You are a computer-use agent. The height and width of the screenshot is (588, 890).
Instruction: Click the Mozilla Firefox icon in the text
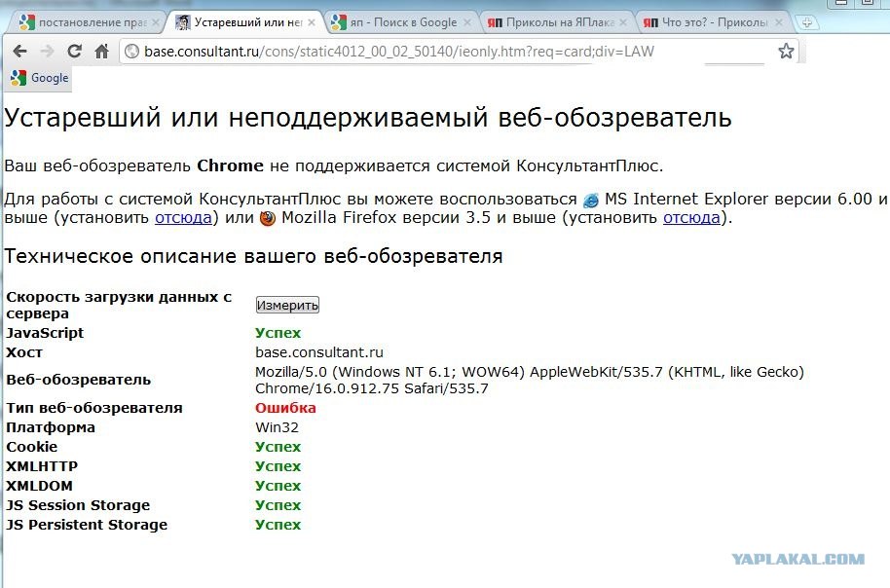[268, 218]
